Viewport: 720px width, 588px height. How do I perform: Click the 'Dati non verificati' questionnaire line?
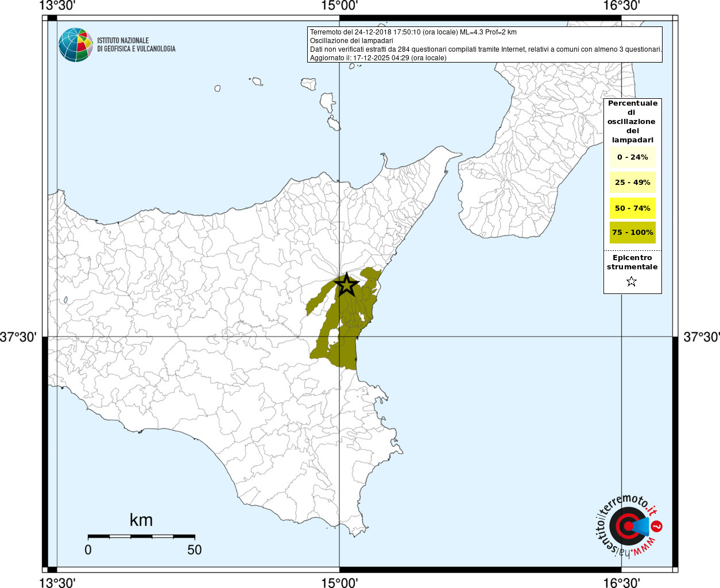[x=486, y=49]
